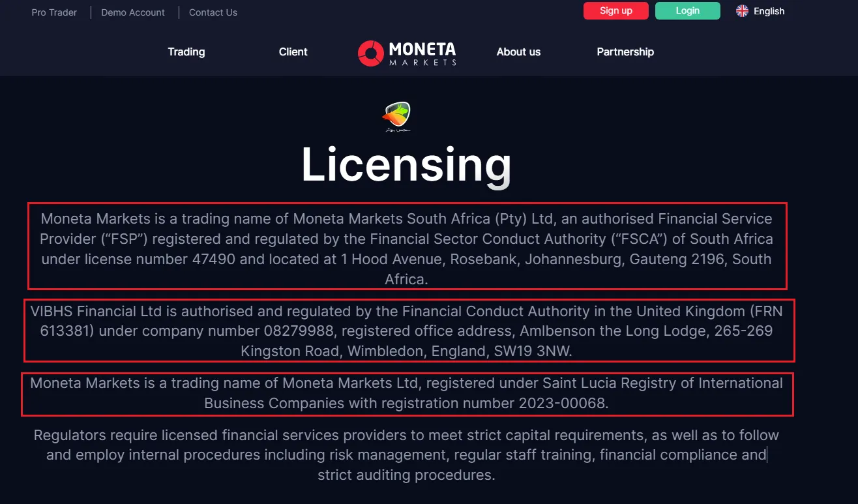This screenshot has width=858, height=504.
Task: Expand the Client navigation menu
Action: 293,52
